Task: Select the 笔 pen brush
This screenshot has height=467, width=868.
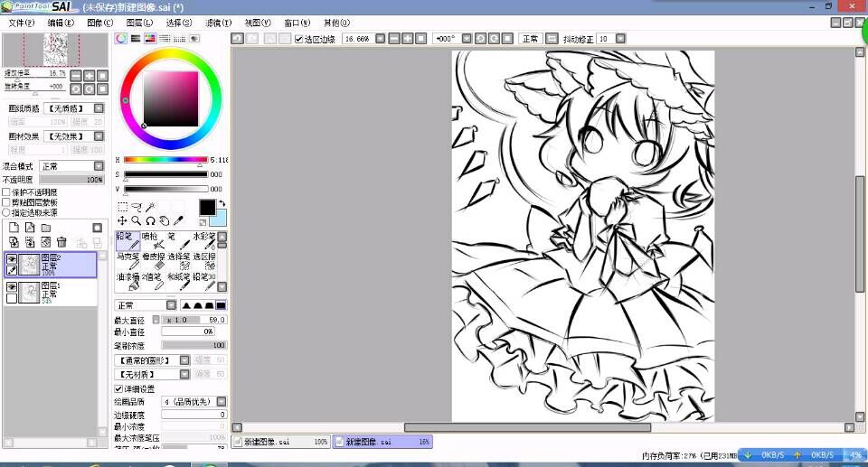Action: [179, 240]
